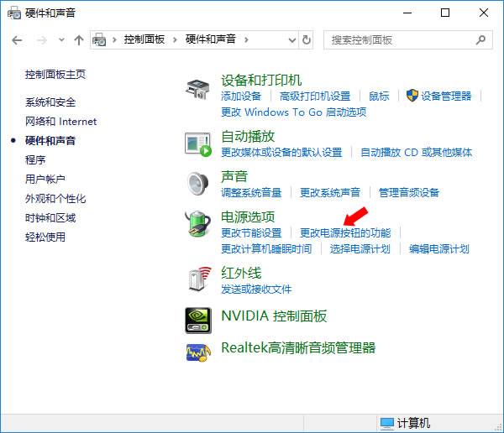Open the Realtek audio manager icon
504x433 pixels.
(x=198, y=352)
